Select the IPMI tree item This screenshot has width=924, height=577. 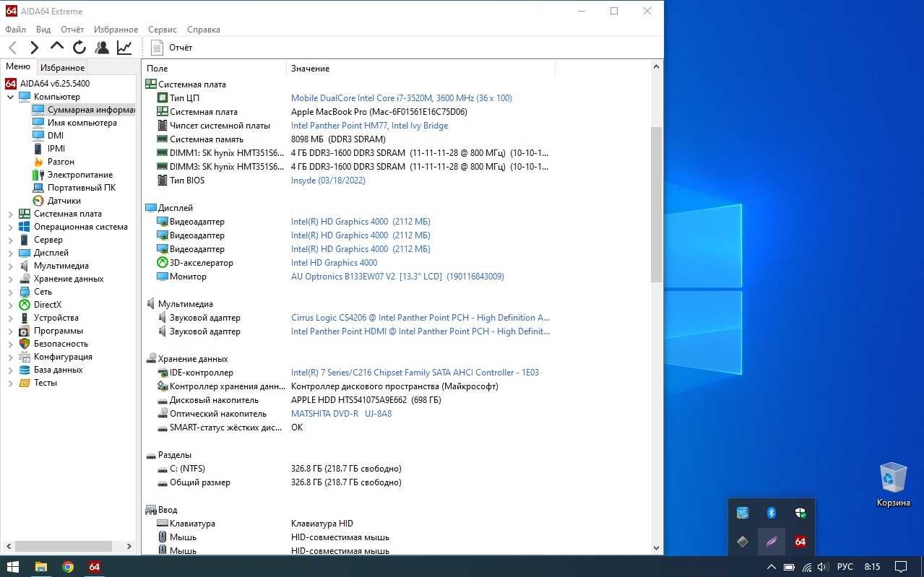(x=56, y=149)
